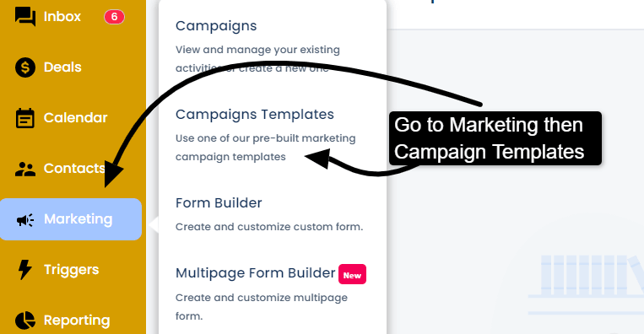Click the Reporting pie chart icon
Viewport: 644px width, 334px height.
click(x=25, y=321)
